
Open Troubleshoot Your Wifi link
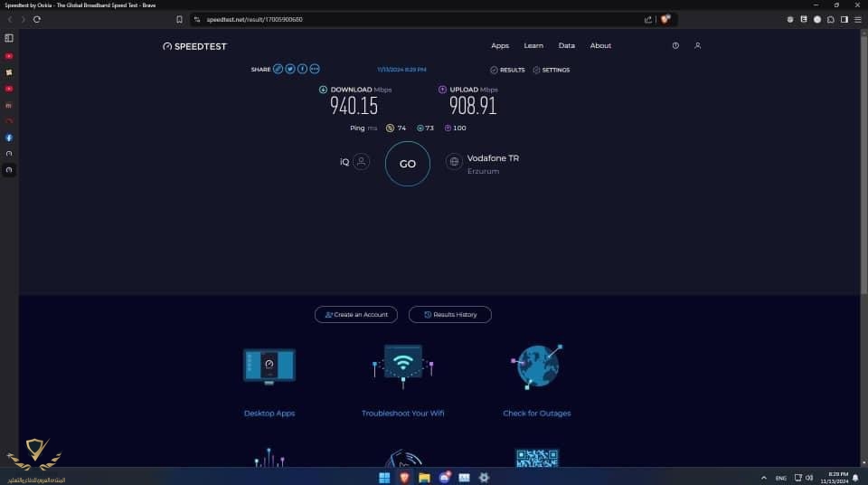coord(403,414)
